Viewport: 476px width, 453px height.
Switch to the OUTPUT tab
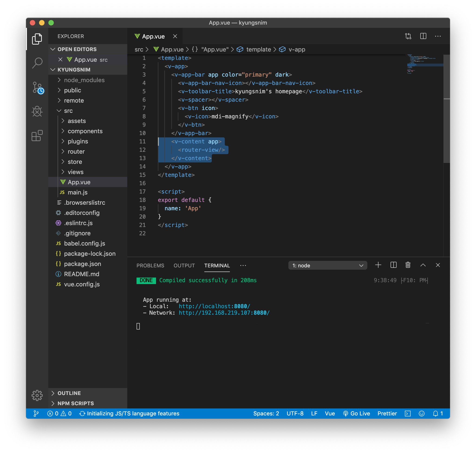pos(184,265)
